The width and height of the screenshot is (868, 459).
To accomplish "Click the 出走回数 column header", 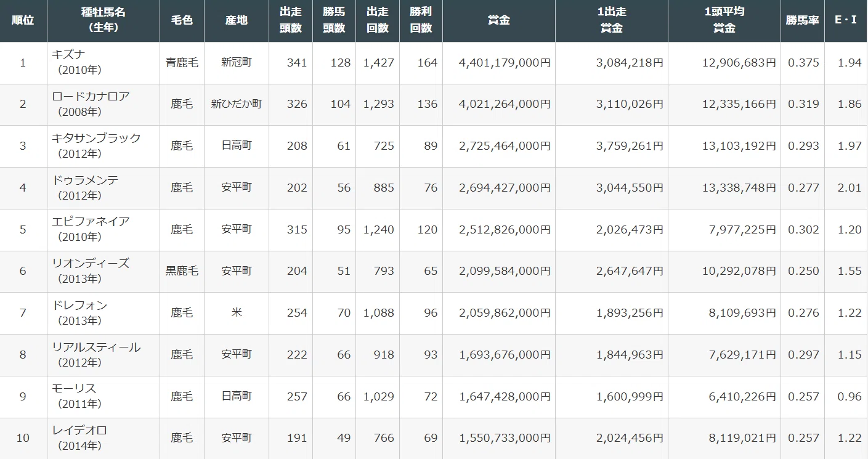I will 378,20.
